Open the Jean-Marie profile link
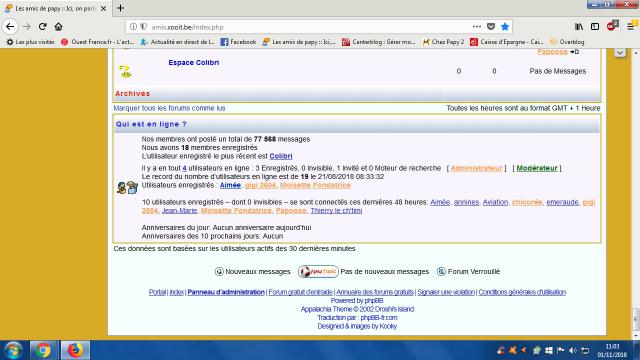Image resolution: width=640 pixels, height=360 pixels. point(180,211)
